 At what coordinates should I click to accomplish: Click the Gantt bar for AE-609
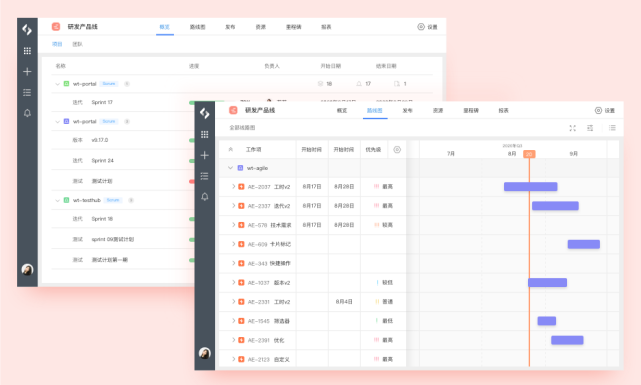click(x=583, y=244)
